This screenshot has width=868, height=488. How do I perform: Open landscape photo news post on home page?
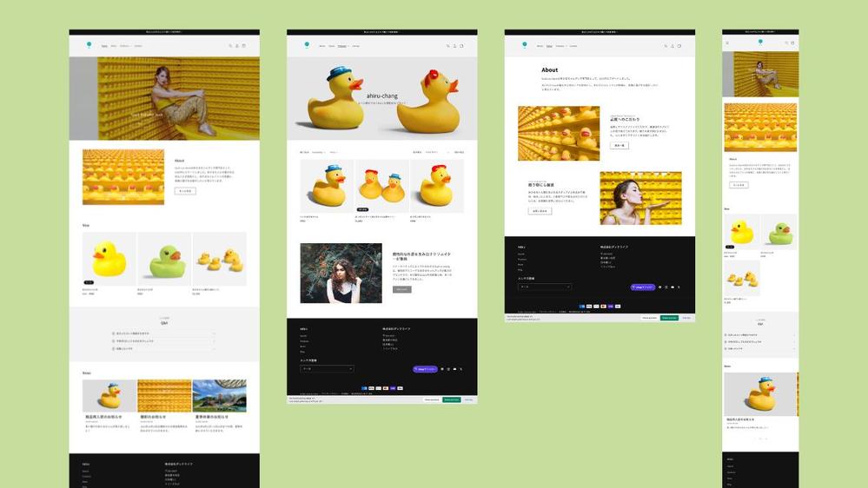point(220,396)
